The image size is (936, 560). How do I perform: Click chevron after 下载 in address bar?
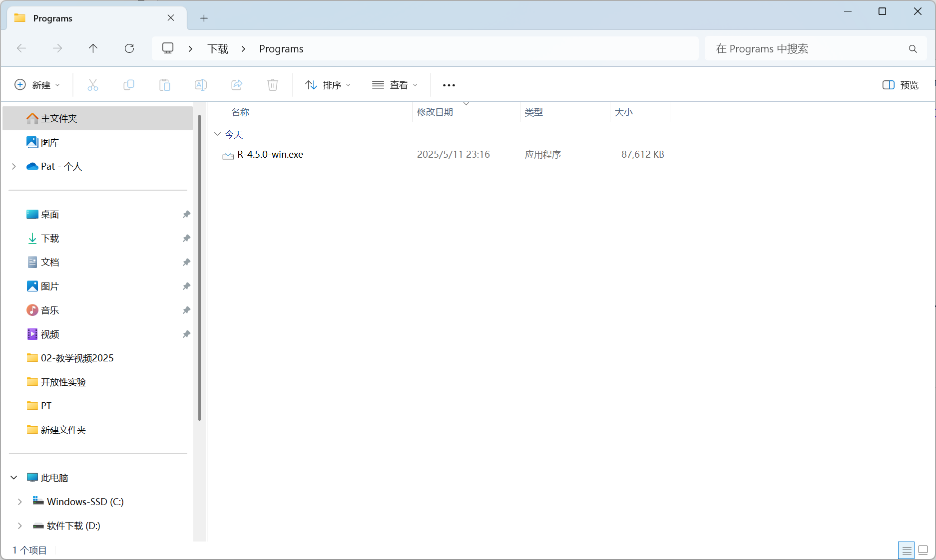point(243,49)
